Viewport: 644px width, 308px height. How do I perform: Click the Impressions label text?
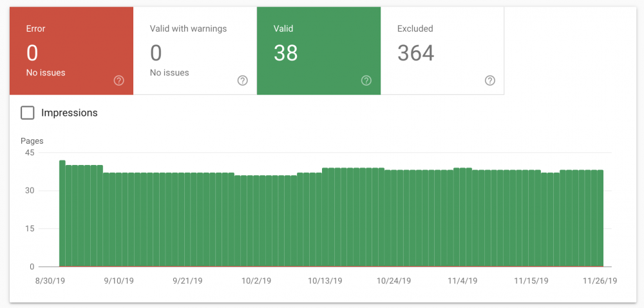coord(69,113)
